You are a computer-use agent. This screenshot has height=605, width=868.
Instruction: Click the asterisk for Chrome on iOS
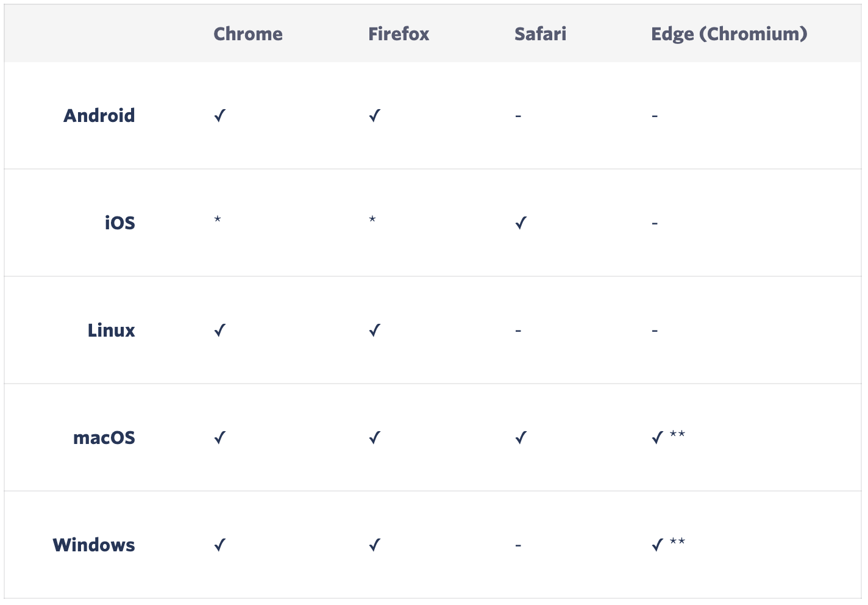(x=218, y=219)
